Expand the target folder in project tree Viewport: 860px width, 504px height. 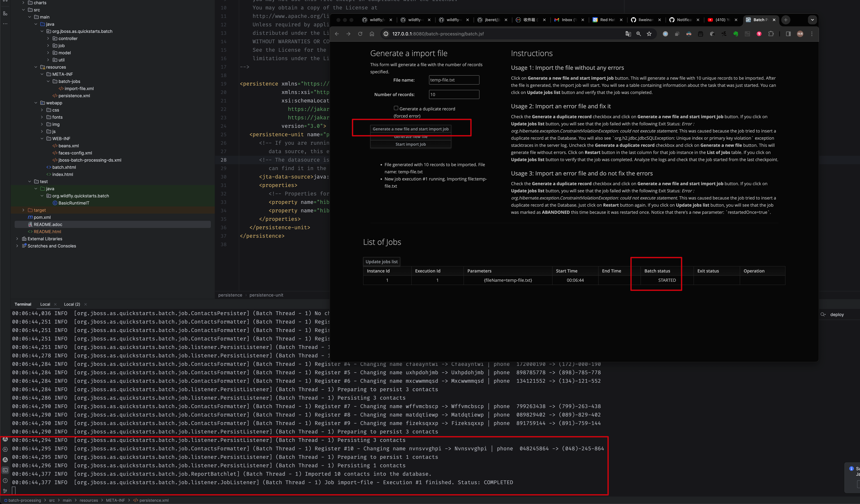pyautogui.click(x=23, y=210)
